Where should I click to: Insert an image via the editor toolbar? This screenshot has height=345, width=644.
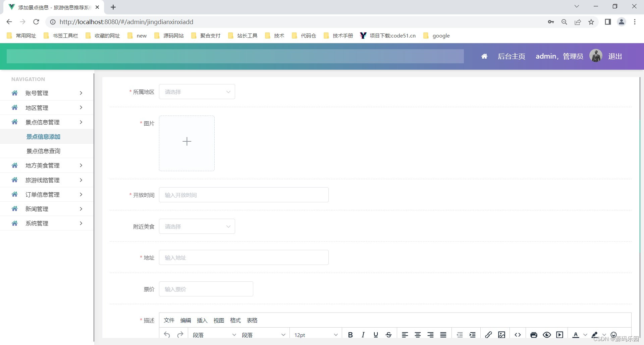pyautogui.click(x=501, y=334)
